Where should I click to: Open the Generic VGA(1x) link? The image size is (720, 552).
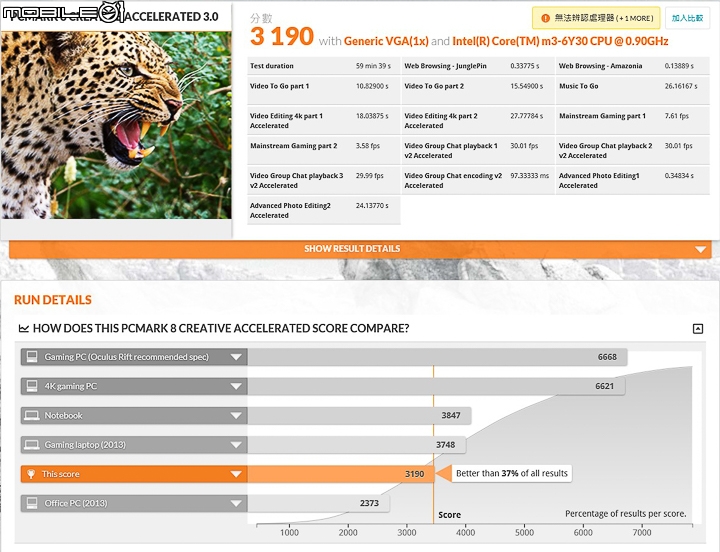[x=386, y=41]
